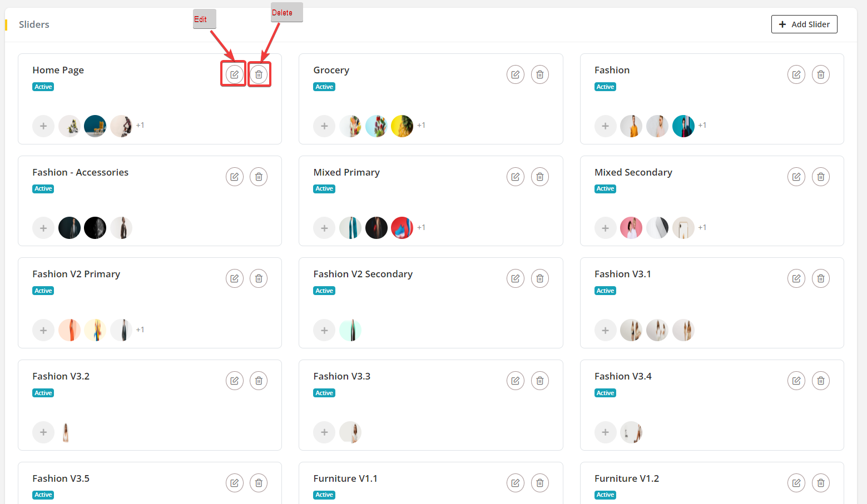This screenshot has width=867, height=504.
Task: Select the teal chair thumbnail in Home Page
Action: 95,126
